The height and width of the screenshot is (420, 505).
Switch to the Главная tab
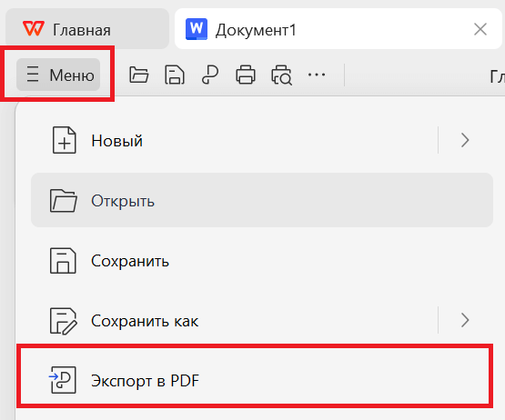(x=87, y=29)
